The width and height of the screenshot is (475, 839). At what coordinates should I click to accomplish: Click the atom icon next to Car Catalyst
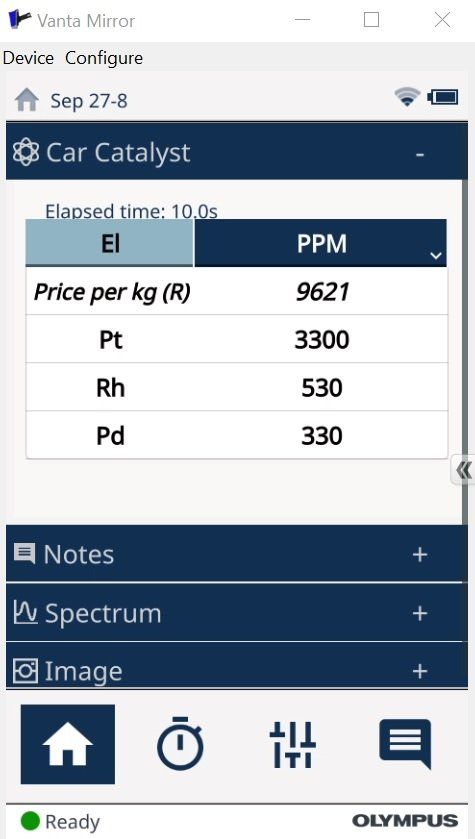tap(26, 152)
